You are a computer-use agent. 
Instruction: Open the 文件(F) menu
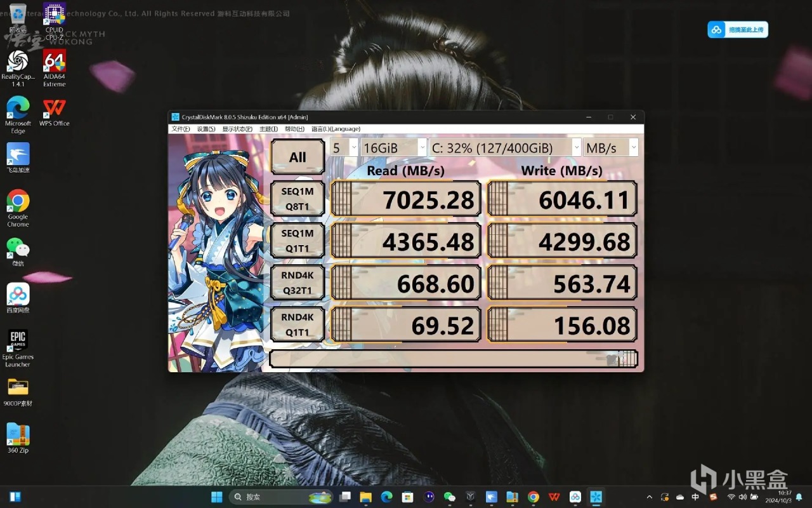pyautogui.click(x=181, y=129)
